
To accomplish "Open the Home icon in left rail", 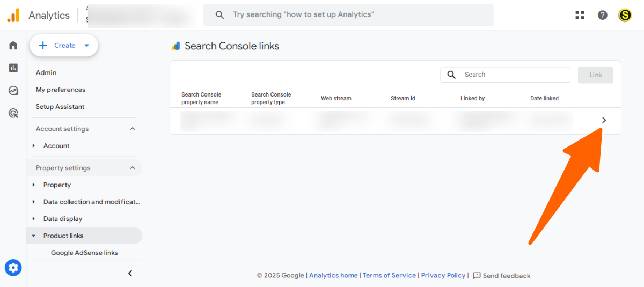I will [x=13, y=46].
